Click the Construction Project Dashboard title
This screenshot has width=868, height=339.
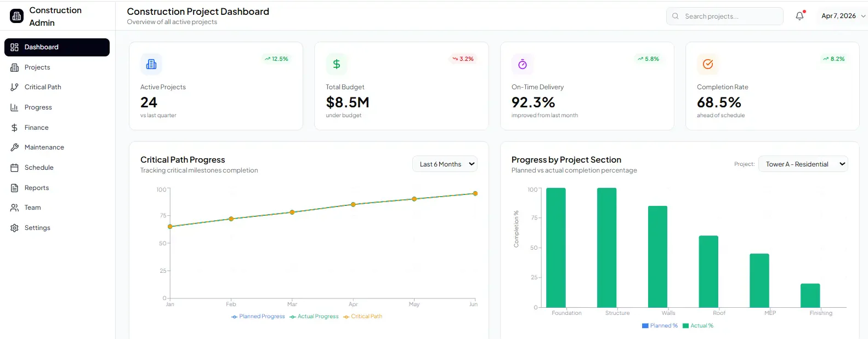click(x=198, y=12)
